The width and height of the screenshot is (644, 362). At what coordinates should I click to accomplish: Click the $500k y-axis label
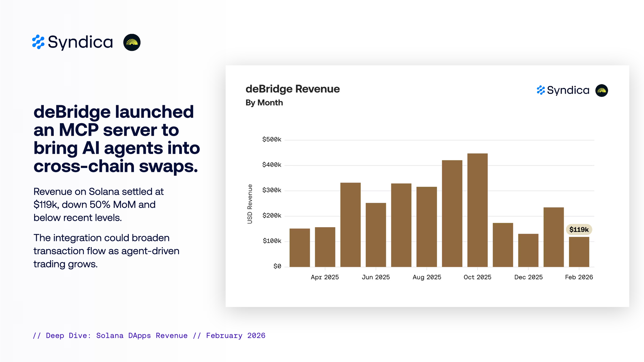point(271,139)
